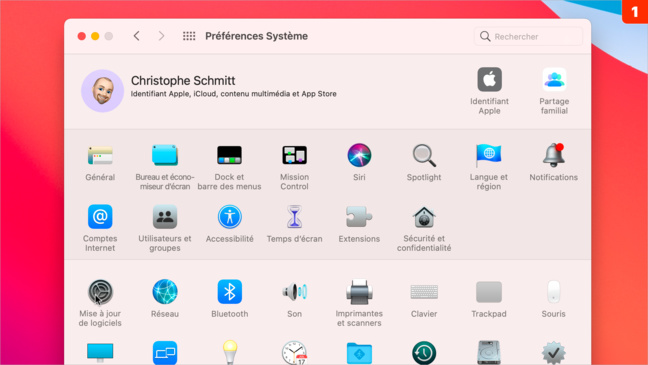Open Bluetooth preferences
This screenshot has width=648, height=365.
coord(229,292)
